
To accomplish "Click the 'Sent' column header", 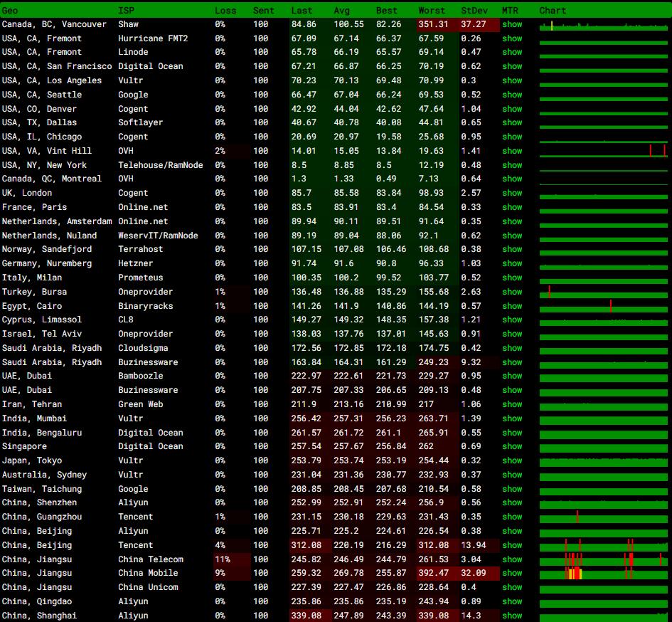I will pos(264,10).
